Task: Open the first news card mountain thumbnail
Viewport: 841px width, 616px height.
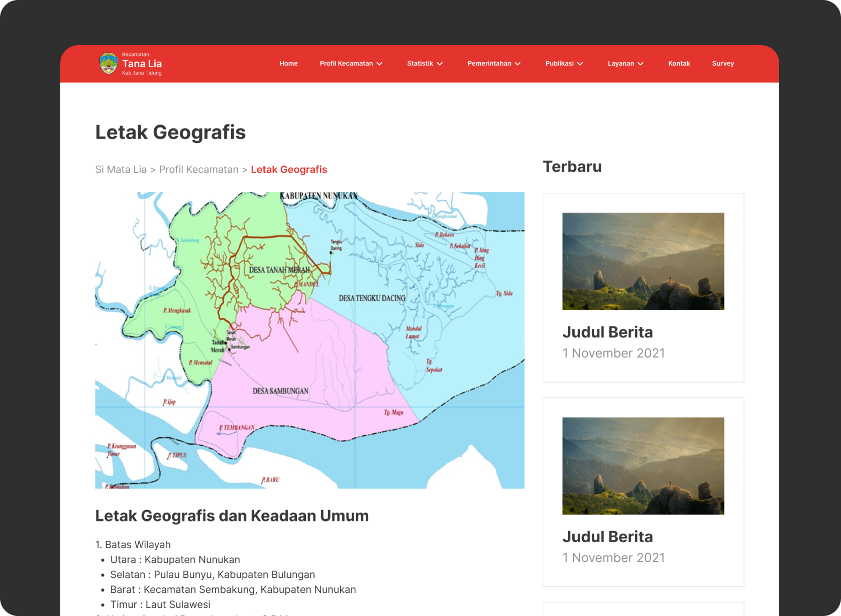Action: coord(643,261)
